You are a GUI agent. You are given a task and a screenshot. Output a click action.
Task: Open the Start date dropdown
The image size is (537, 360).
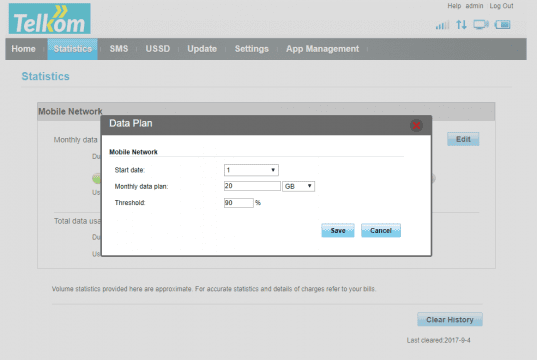[x=251, y=170]
